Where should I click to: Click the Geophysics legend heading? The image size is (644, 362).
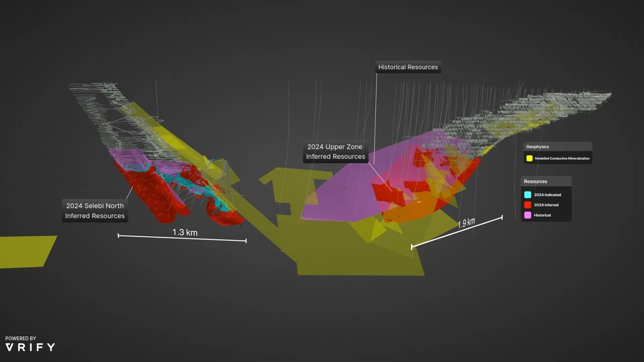(537, 147)
